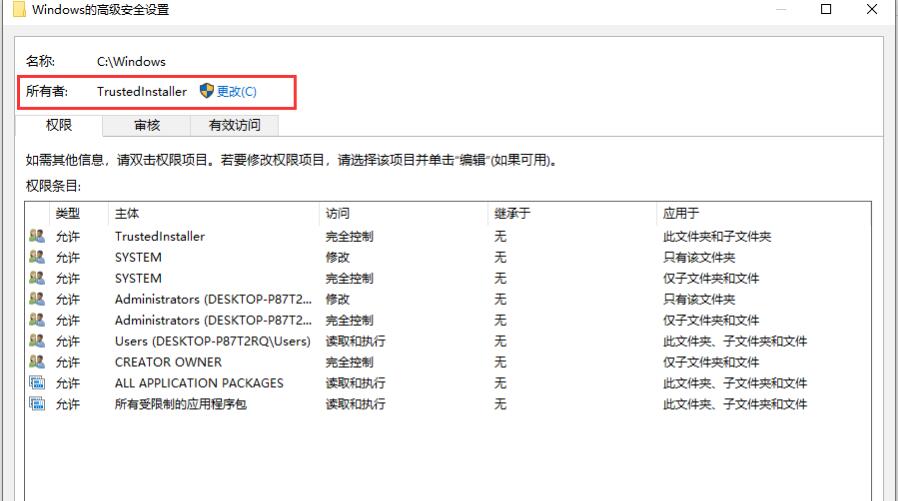Screen dimensions: 898x501
Task: Click the C:\Windows name value
Action: 131,62
